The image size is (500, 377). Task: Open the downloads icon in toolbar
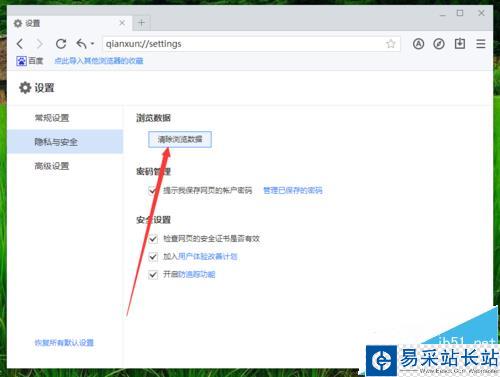pos(460,44)
